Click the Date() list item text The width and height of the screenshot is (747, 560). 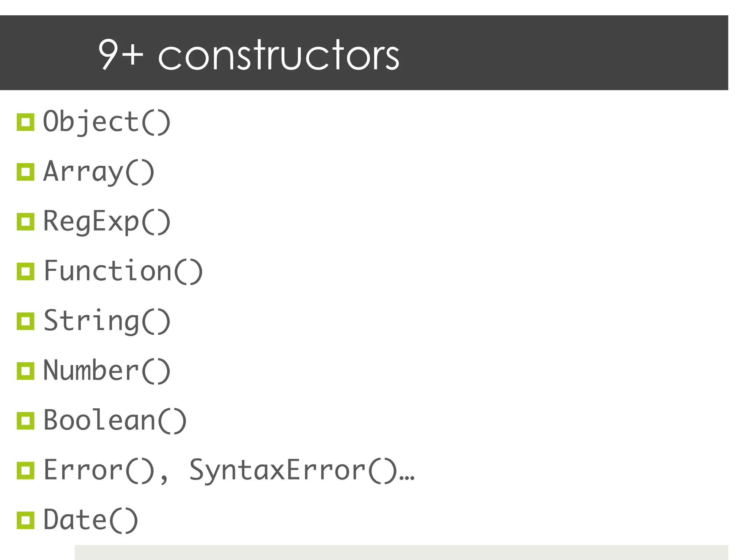point(90,520)
